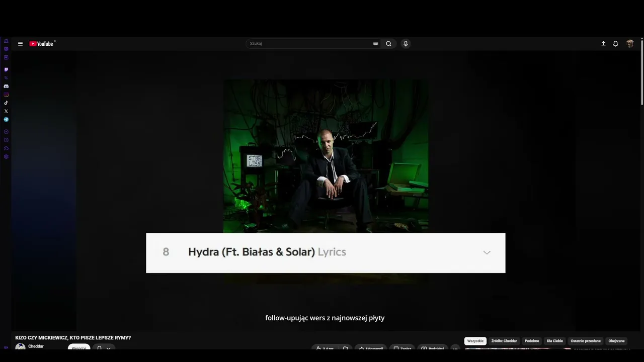Open Instagram from the browser sidebar
This screenshot has height=362, width=644.
click(6, 95)
